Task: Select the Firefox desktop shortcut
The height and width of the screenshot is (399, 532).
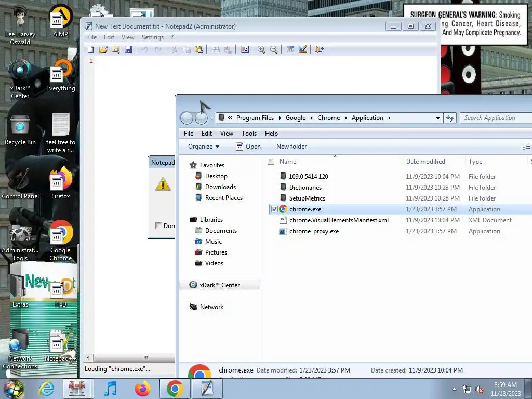Action: click(60, 183)
